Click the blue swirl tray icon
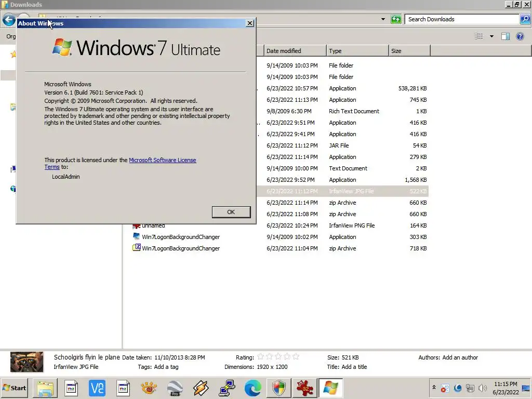 coord(457,388)
